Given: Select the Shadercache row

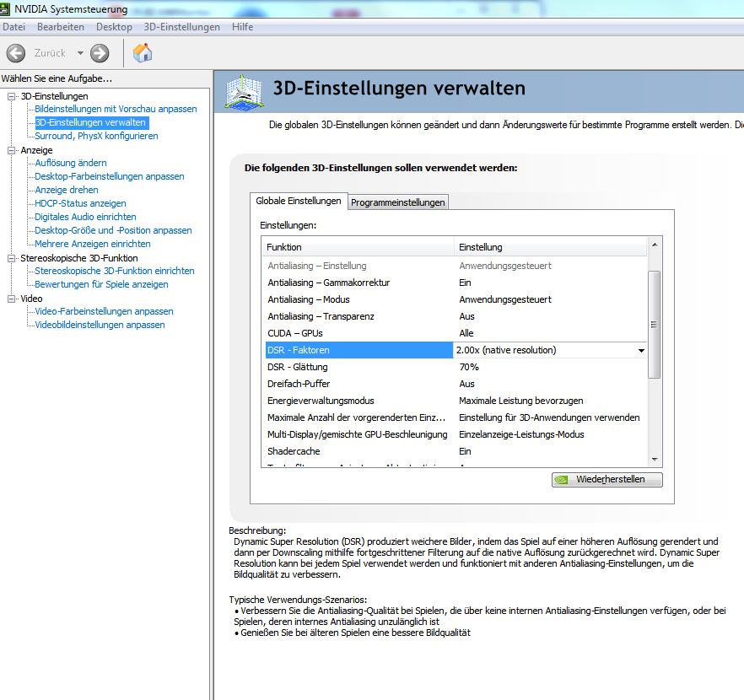Looking at the screenshot, I should tap(455, 451).
